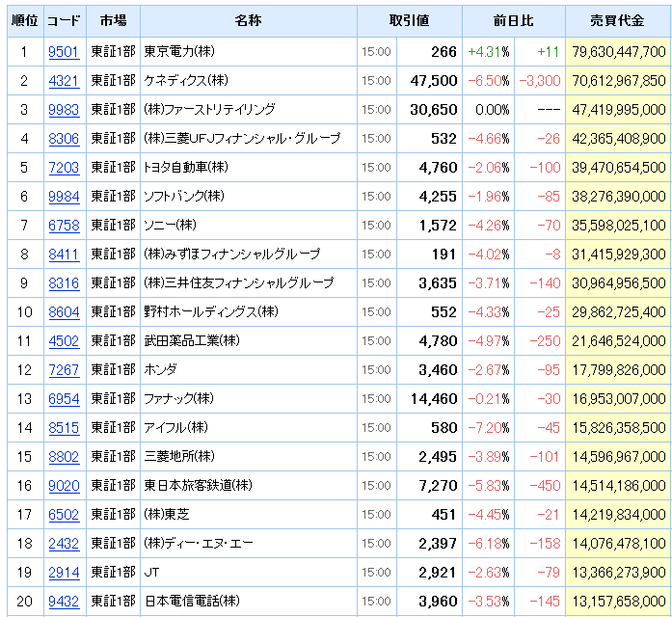Open stock code 2914 link
Image resolution: width=672 pixels, height=617 pixels.
point(64,573)
